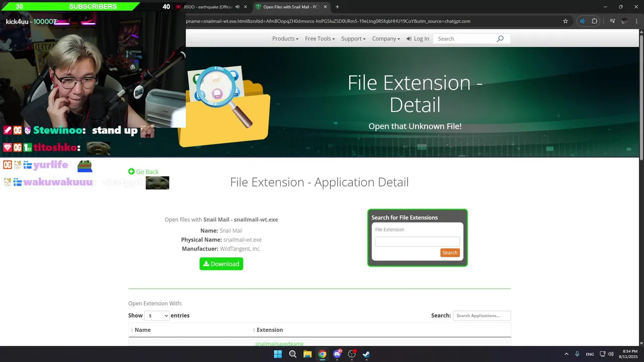The height and width of the screenshot is (362, 644).
Task: Click the orange Search button
Action: (450, 253)
